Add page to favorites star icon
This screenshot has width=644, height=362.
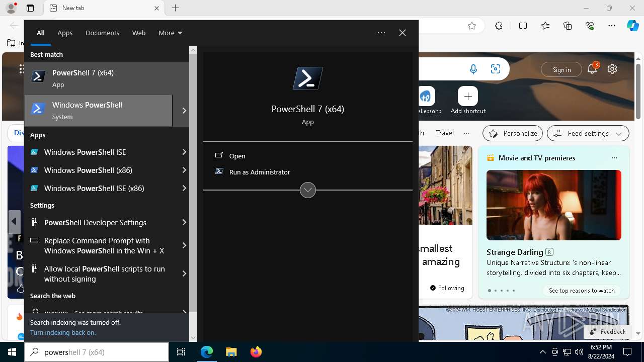tap(472, 26)
